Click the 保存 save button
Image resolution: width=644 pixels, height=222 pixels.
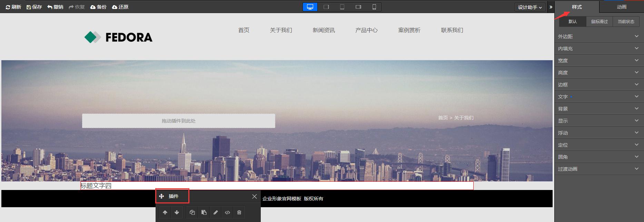point(34,7)
